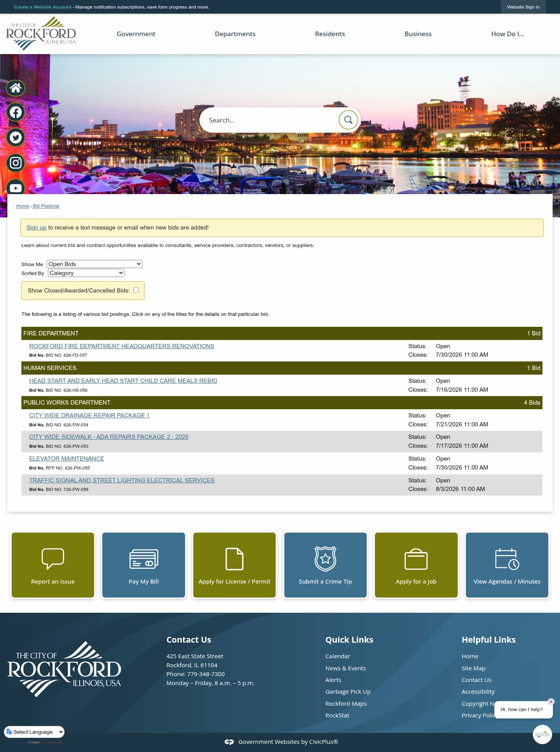The height and width of the screenshot is (752, 560).
Task: Open Head Start Child Care Meals Rebid link
Action: [x=123, y=381]
